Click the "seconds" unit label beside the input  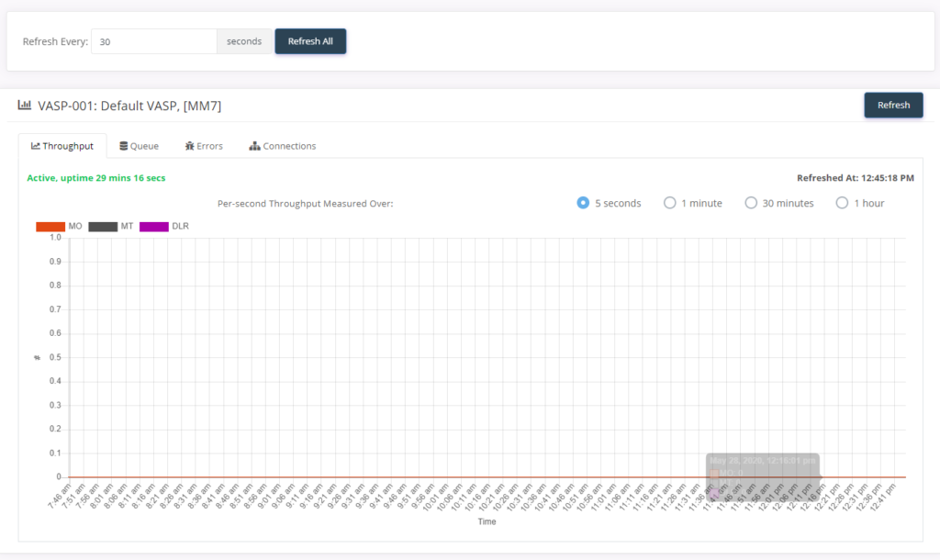pos(244,41)
